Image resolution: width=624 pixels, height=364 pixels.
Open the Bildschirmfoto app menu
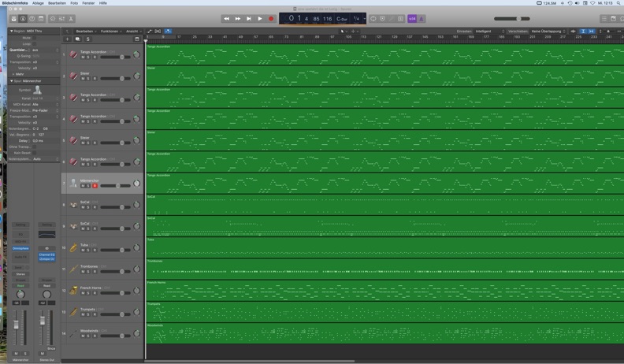(x=15, y=3)
